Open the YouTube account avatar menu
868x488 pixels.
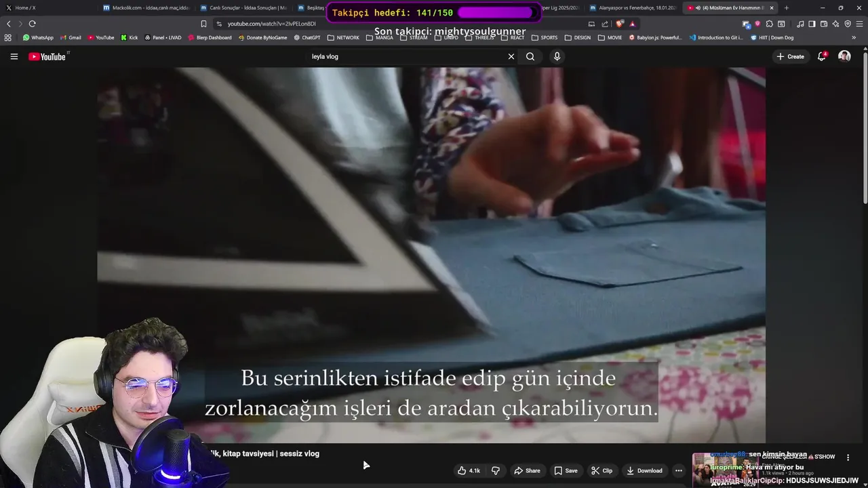844,56
